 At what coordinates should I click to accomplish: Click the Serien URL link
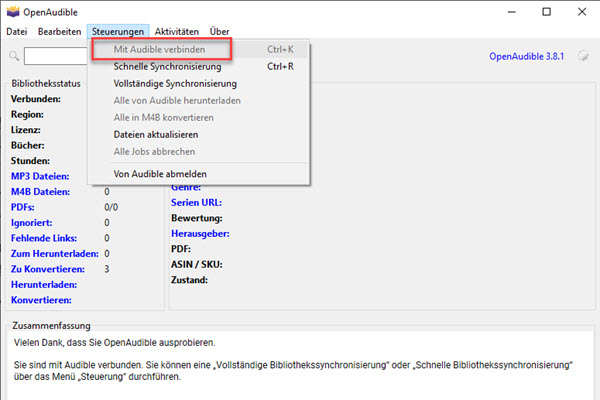click(x=196, y=202)
